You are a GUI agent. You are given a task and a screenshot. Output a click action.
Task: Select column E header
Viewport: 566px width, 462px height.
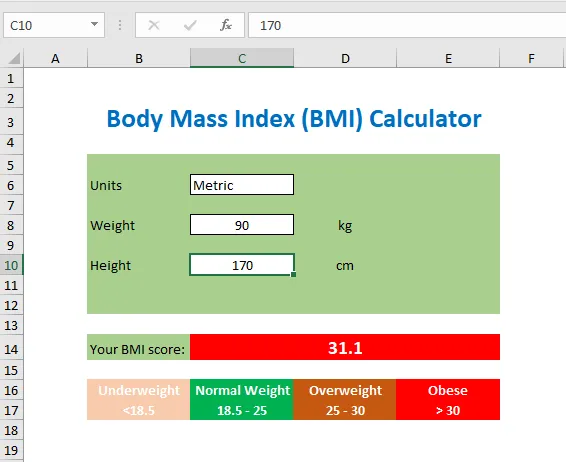tap(448, 58)
